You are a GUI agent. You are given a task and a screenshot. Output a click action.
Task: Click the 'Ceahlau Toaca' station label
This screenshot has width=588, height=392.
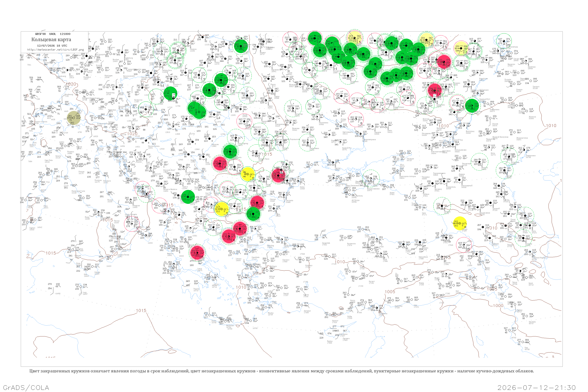[263, 160]
